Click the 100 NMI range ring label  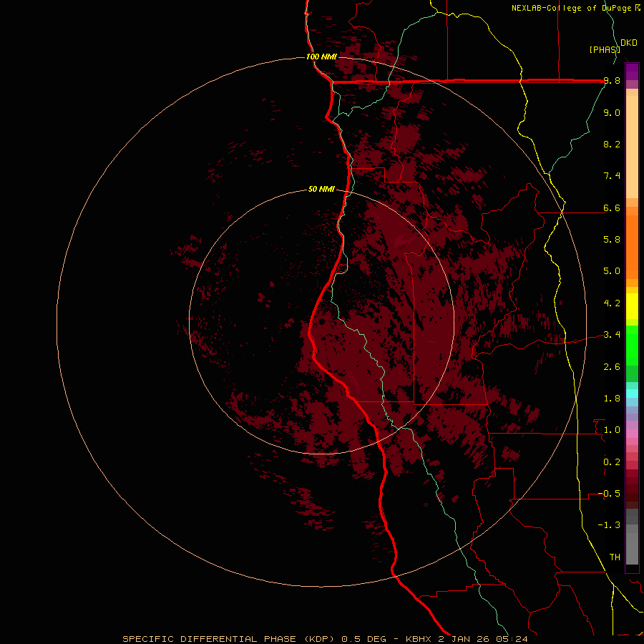tap(321, 57)
